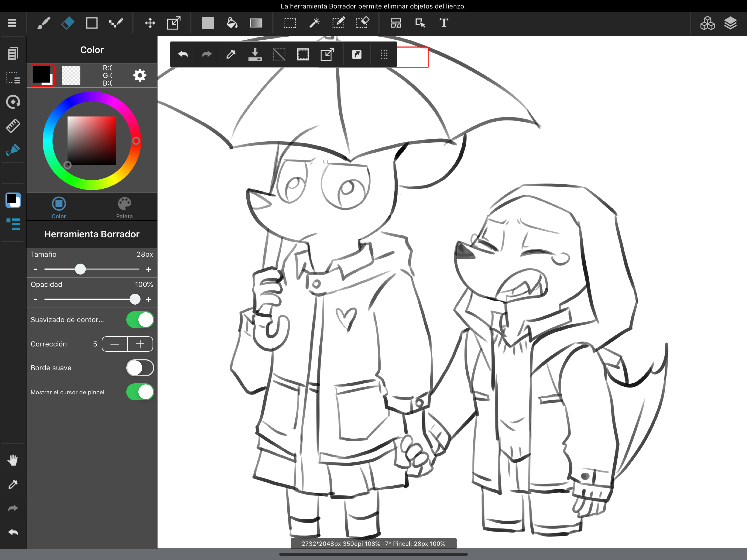Select the Bucket fill tool
747x560 pixels.
232,23
